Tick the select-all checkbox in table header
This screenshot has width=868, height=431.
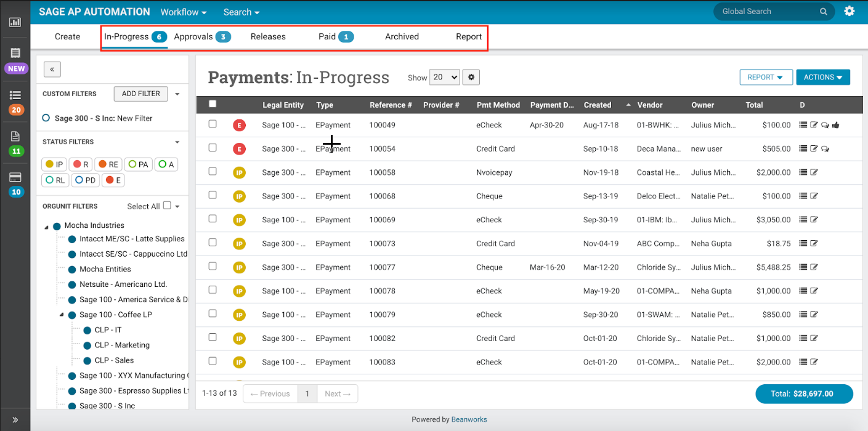tap(213, 104)
